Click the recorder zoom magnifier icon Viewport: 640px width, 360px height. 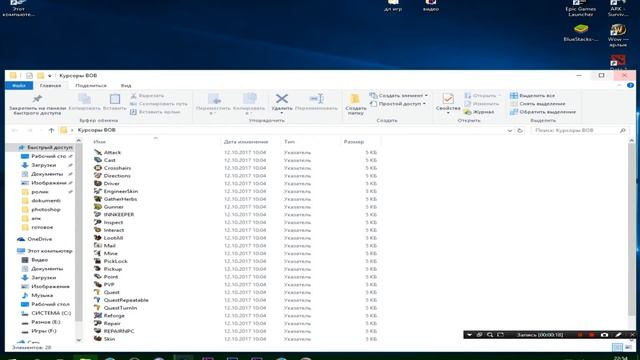(x=490, y=335)
